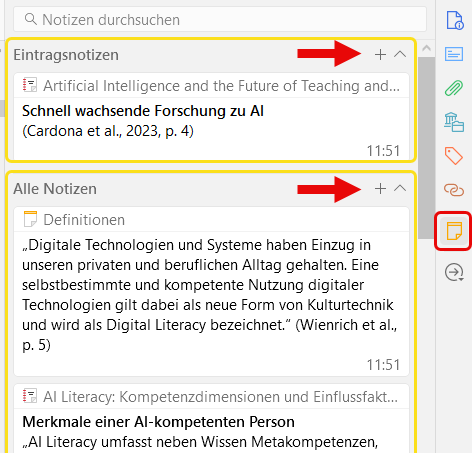Add a new note under Eintragsnotizen
472x453 pixels.
pyautogui.click(x=380, y=54)
